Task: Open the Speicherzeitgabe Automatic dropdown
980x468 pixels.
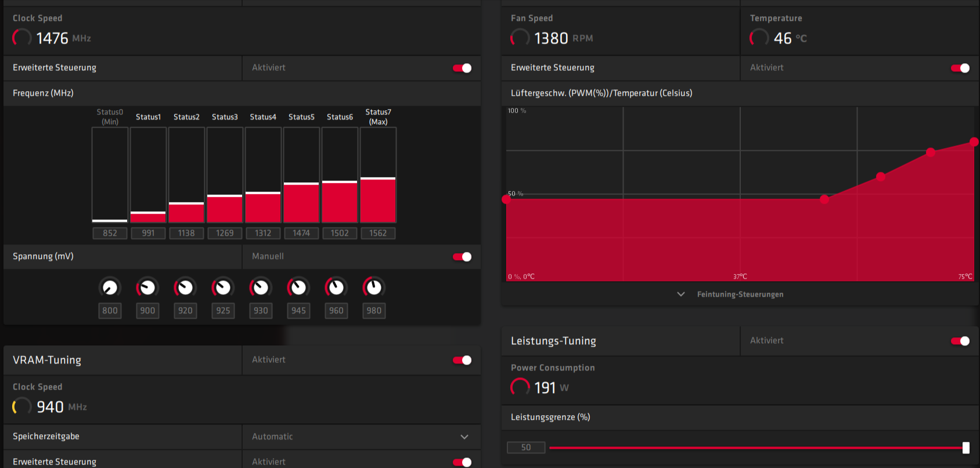Action: coord(361,437)
